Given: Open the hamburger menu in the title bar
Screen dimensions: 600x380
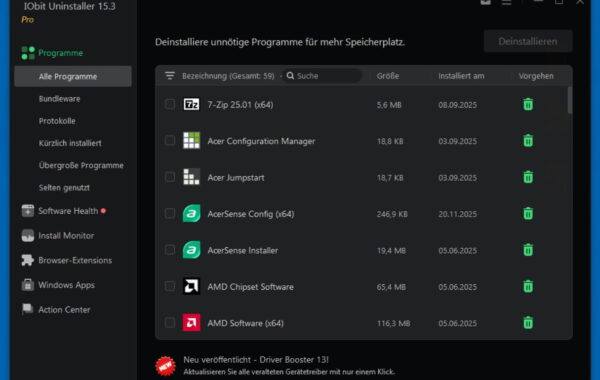Looking at the screenshot, I should coord(507,3).
